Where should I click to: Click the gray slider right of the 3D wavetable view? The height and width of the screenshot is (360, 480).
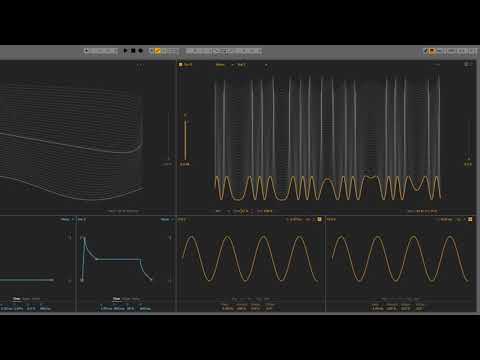pyautogui.click(x=168, y=137)
